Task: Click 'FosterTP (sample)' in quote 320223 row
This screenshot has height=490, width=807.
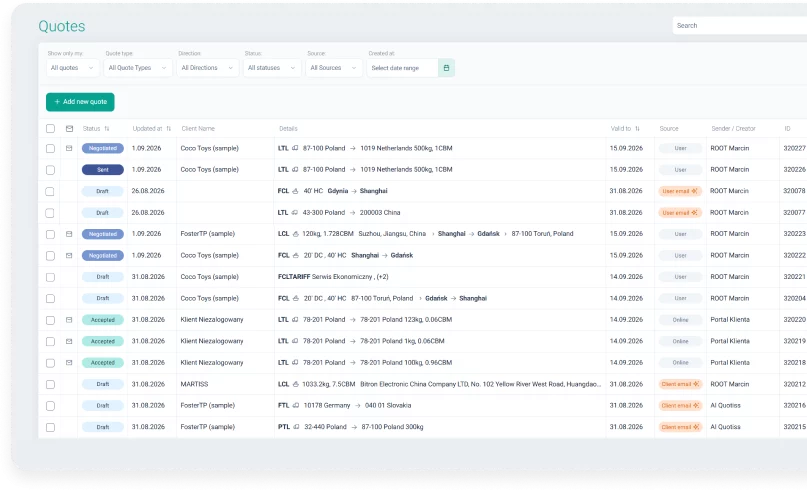Action: 208,234
